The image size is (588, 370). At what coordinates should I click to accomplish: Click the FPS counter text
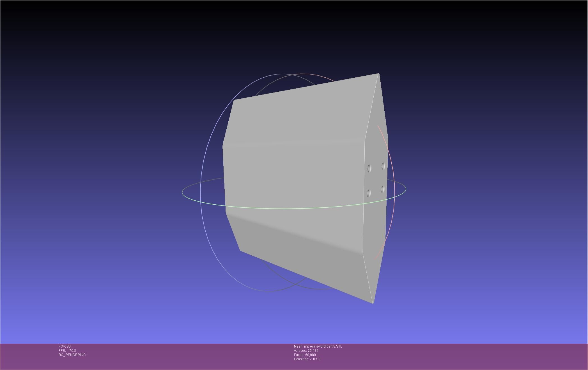point(67,351)
